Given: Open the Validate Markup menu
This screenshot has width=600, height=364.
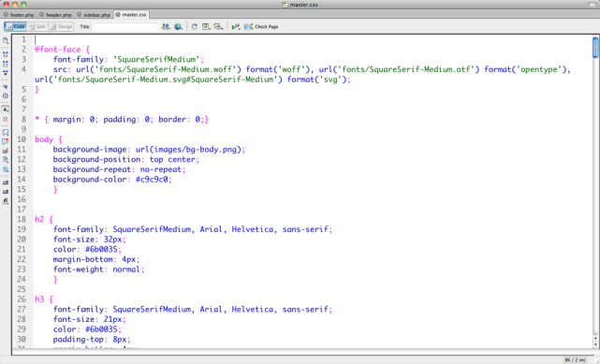Looking at the screenshot, I should 236,27.
